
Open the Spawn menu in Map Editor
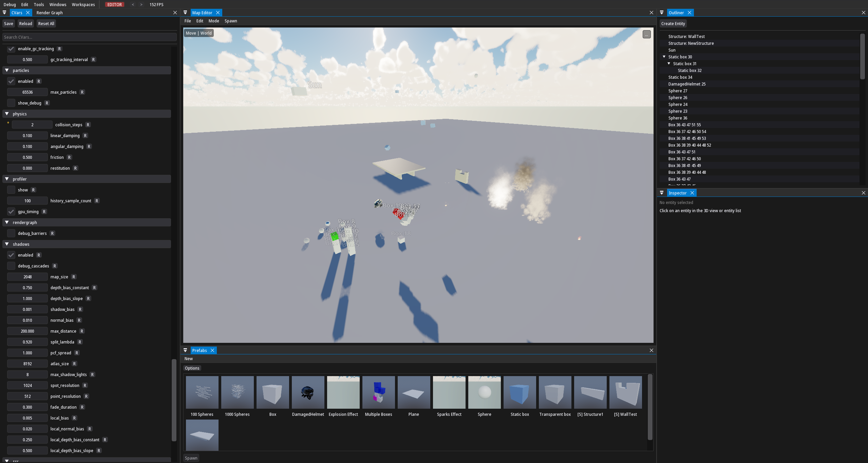[231, 21]
